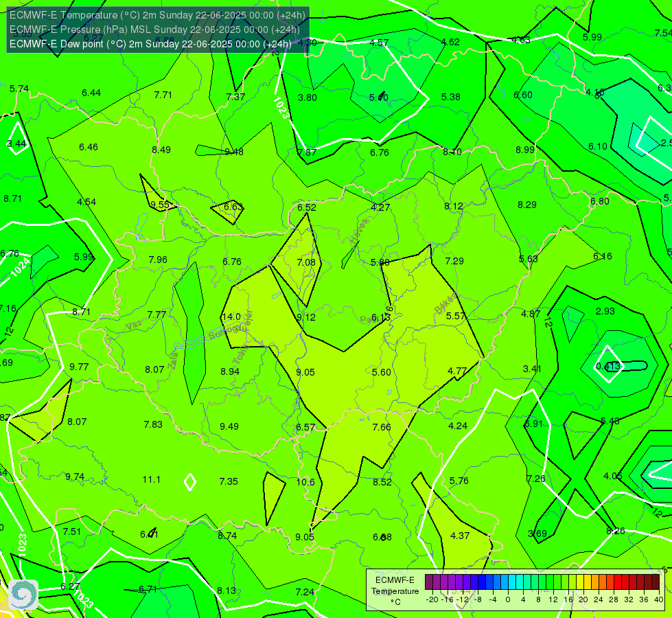Select the ECMWF-E Pressure MSL layer label

point(154,30)
